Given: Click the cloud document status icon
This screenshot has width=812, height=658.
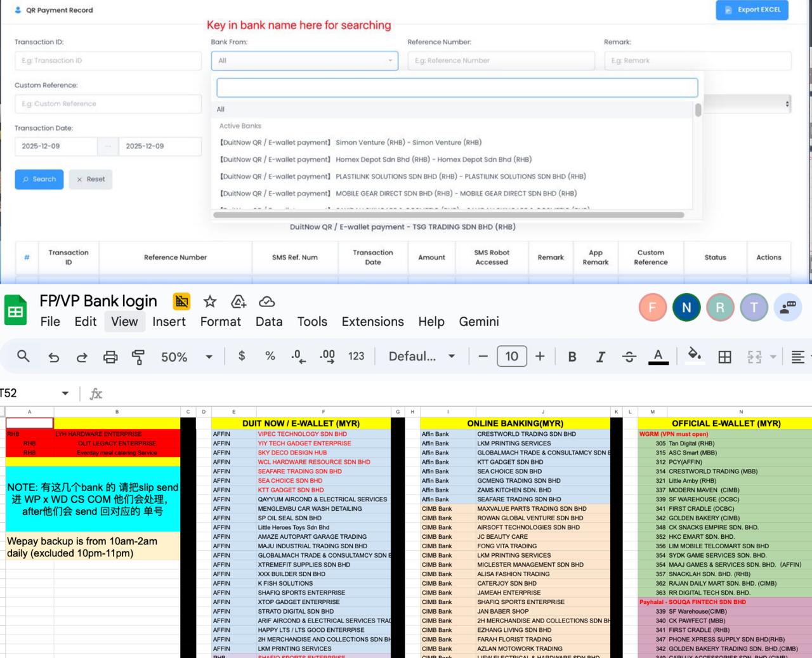Looking at the screenshot, I should [267, 301].
